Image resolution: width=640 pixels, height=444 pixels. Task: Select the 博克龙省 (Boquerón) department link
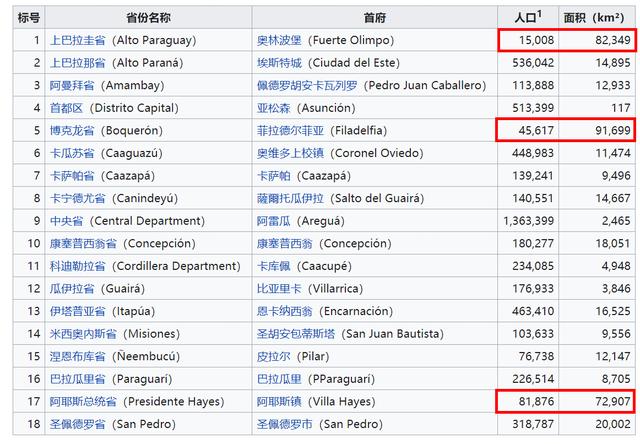72,131
